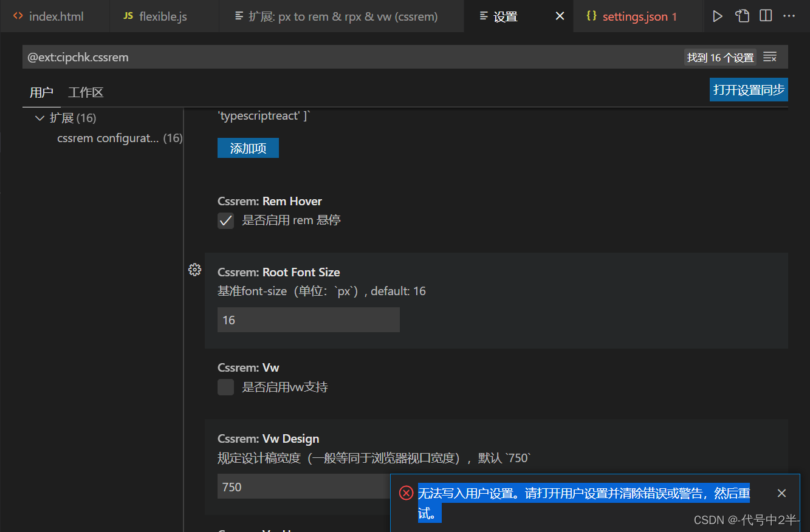
Task: Run the file with the play icon
Action: click(x=718, y=16)
